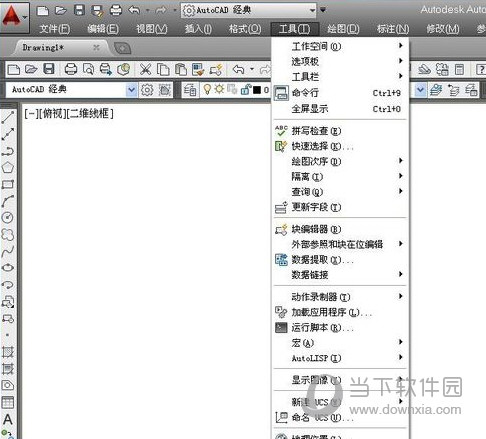
Task: Select the Construction Line tool
Action: 8,134
